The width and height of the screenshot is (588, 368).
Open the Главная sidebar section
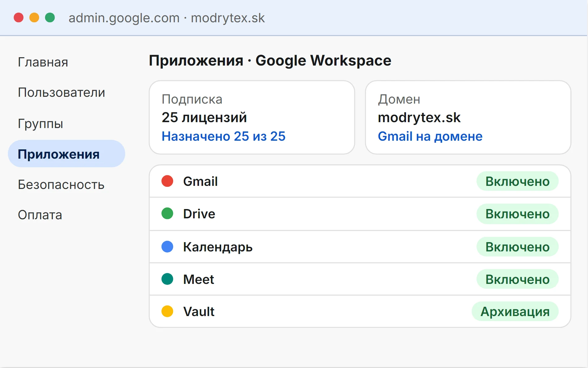(43, 62)
